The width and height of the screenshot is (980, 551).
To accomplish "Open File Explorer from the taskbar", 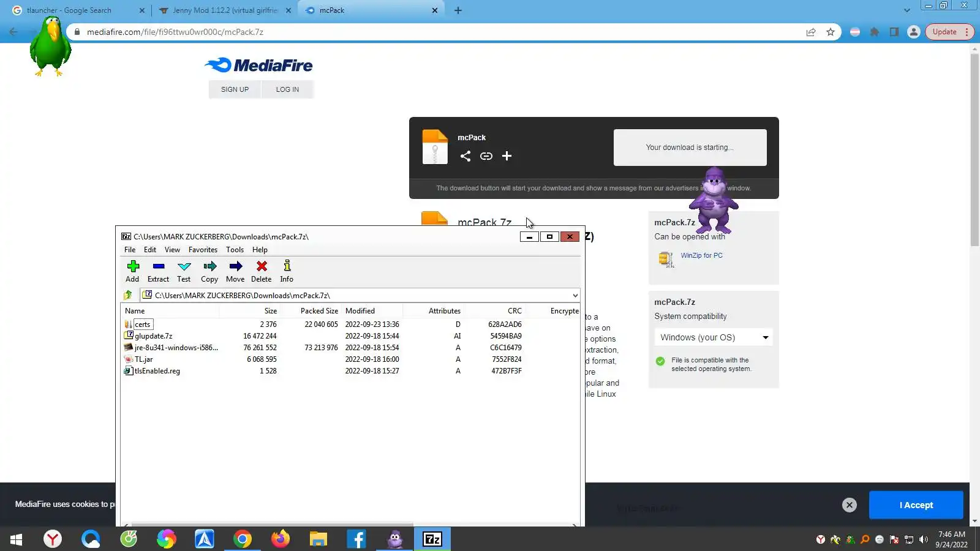I will (x=318, y=539).
